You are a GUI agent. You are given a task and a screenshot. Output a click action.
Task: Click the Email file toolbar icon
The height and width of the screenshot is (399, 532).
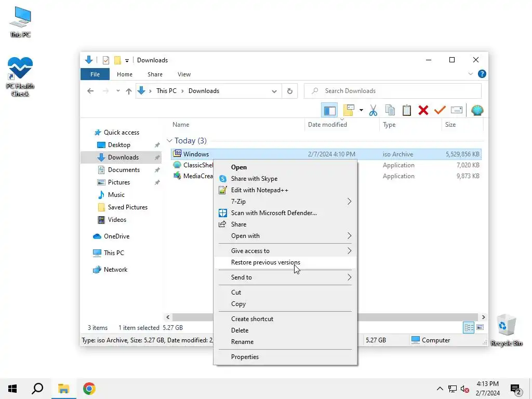[x=456, y=110]
